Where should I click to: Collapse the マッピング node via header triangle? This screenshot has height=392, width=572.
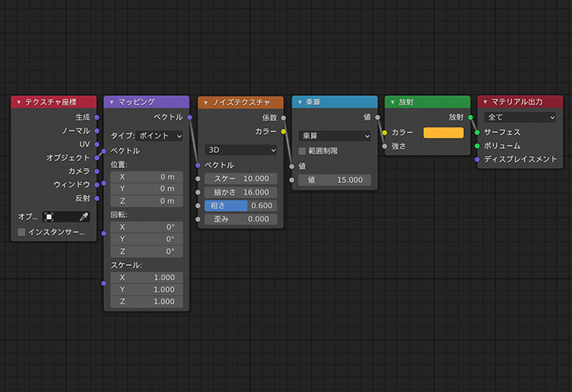[x=112, y=102]
